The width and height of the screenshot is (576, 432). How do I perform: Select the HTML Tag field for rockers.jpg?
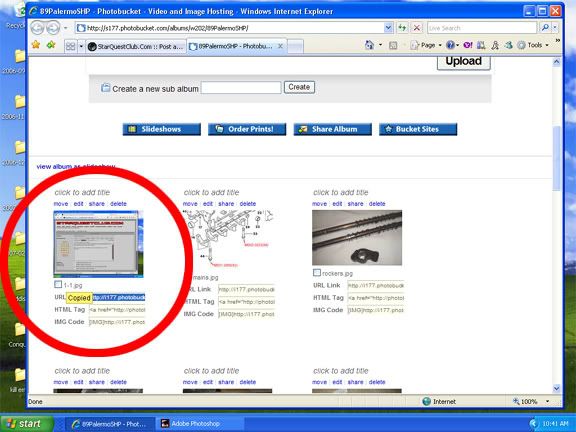375,298
